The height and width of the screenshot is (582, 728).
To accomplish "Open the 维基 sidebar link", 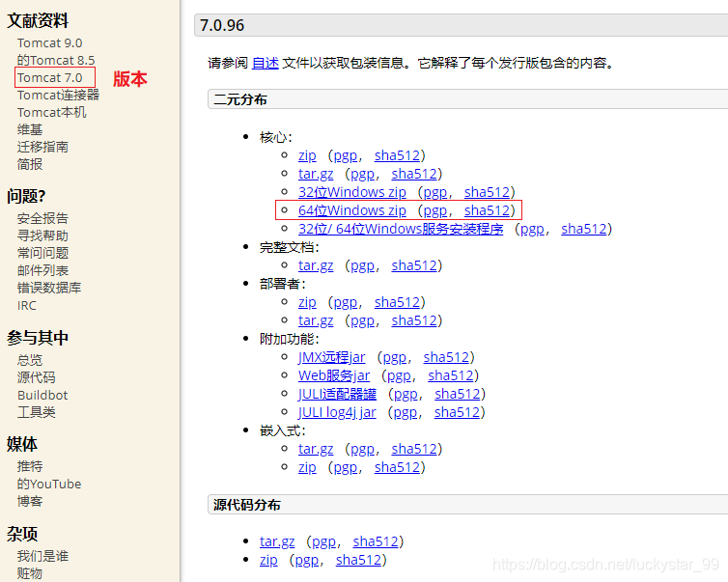I will (x=30, y=129).
